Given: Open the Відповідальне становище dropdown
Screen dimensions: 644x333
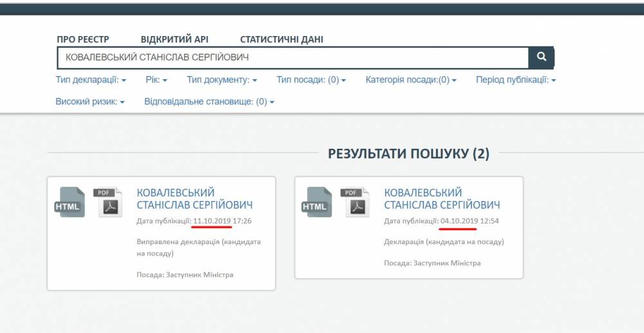Looking at the screenshot, I should pos(209,102).
